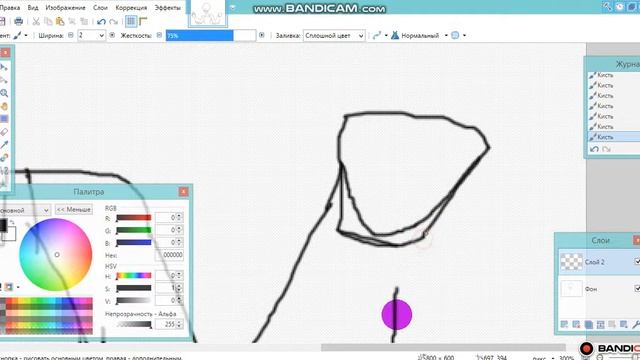The image size is (640, 360).
Task: Pick a hue on the color wheel
Action: (x=56, y=254)
